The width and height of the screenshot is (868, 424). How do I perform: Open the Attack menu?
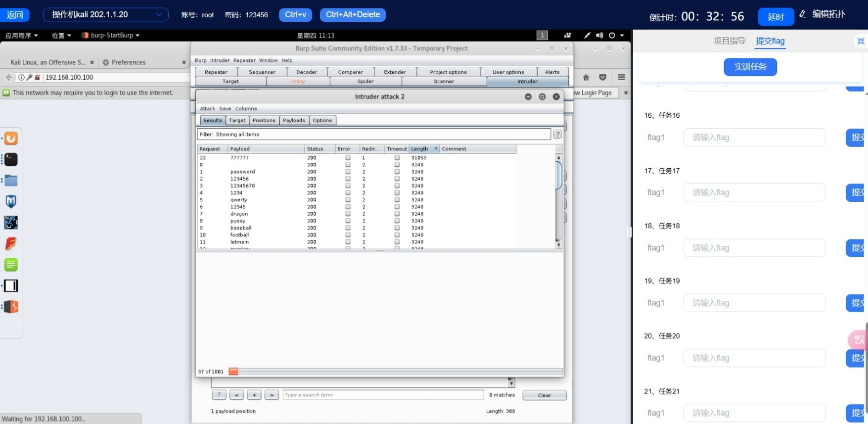coord(207,108)
